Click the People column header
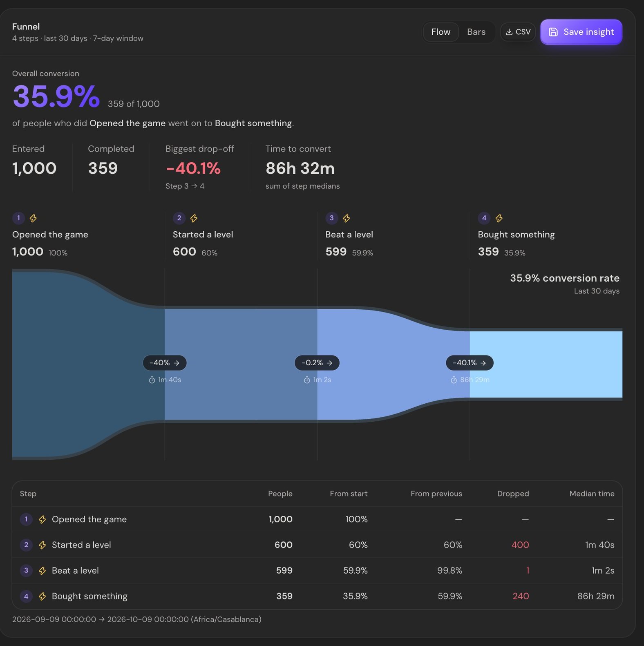The height and width of the screenshot is (646, 644). pos(280,494)
